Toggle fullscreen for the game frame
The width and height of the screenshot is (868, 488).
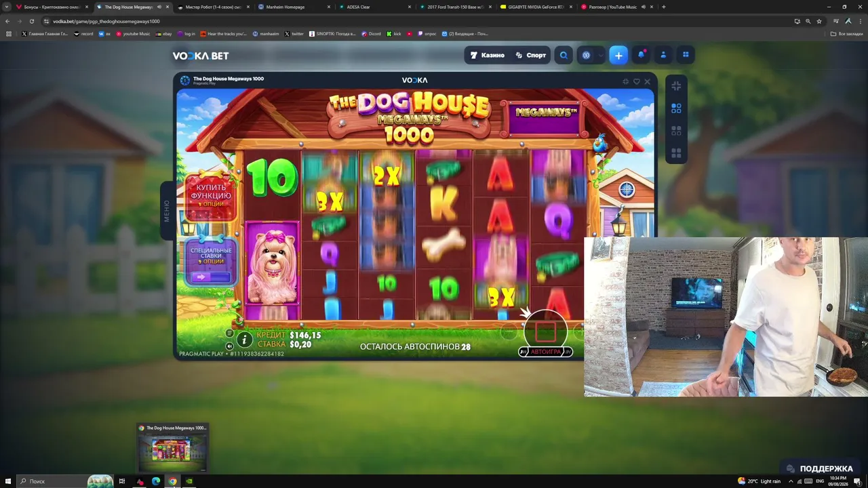(625, 81)
